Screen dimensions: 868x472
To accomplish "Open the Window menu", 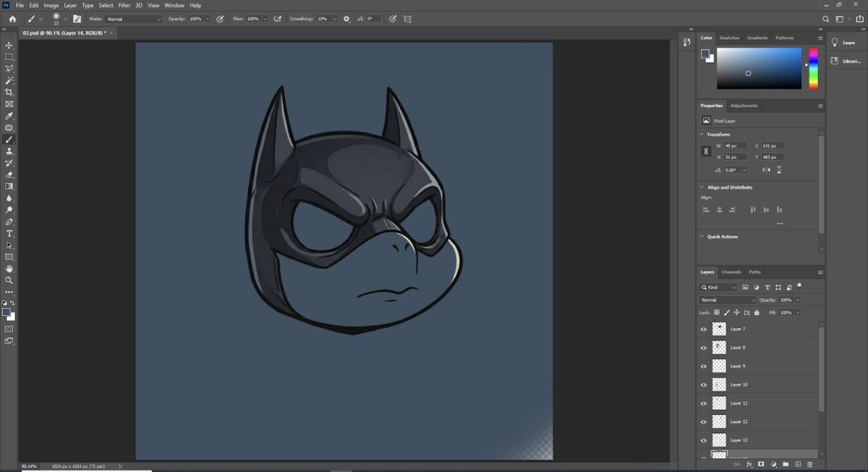I will (x=174, y=5).
